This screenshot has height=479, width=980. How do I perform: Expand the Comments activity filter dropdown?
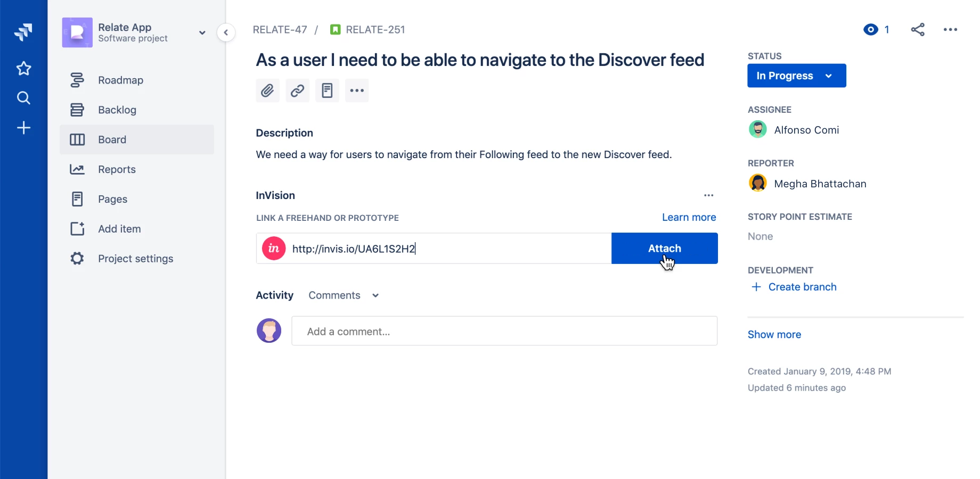pos(344,295)
